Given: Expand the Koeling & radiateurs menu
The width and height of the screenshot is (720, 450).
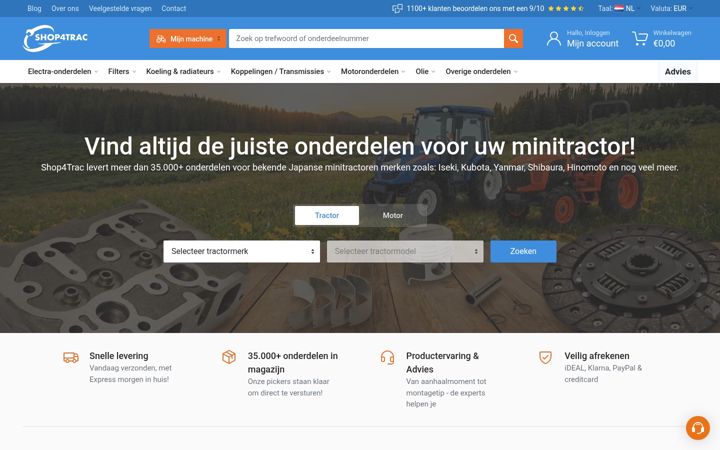Looking at the screenshot, I should click(x=183, y=72).
